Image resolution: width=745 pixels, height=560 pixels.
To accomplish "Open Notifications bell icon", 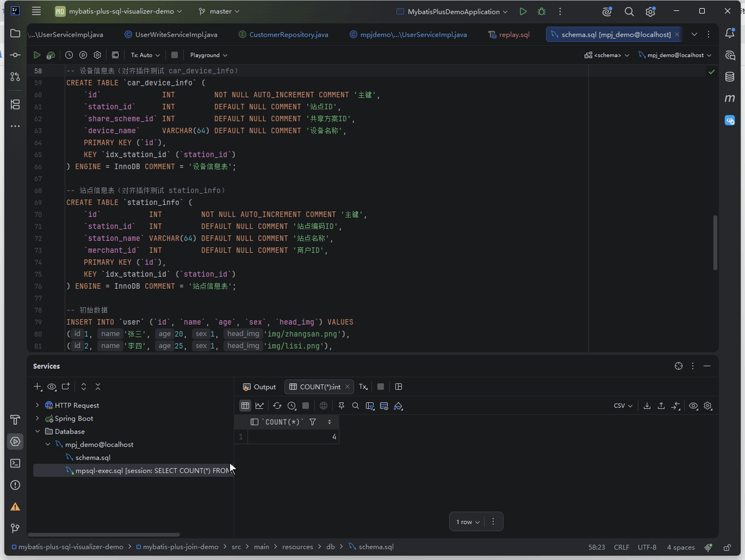I will pyautogui.click(x=730, y=34).
